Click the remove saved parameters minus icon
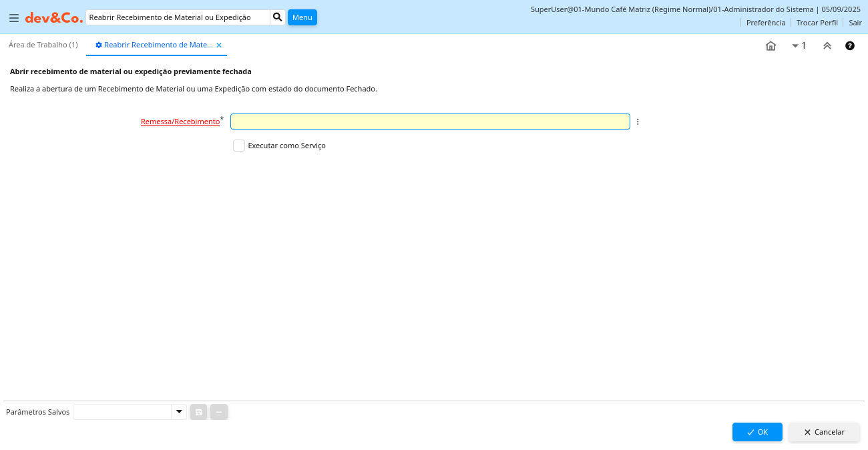 pos(219,412)
